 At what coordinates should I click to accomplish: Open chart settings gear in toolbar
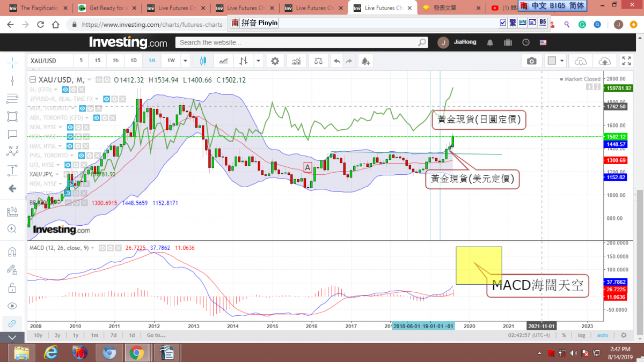pos(275,61)
